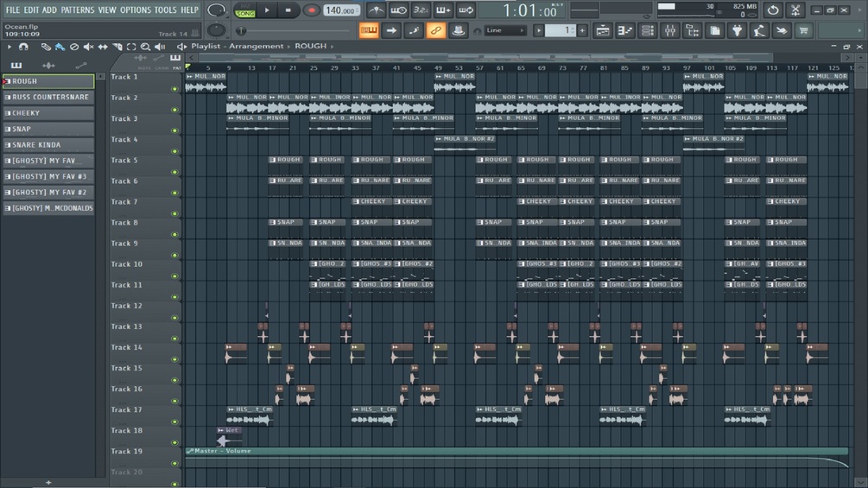Toggle typing keyboard to piano button
868x488 pixels.
[x=369, y=30]
